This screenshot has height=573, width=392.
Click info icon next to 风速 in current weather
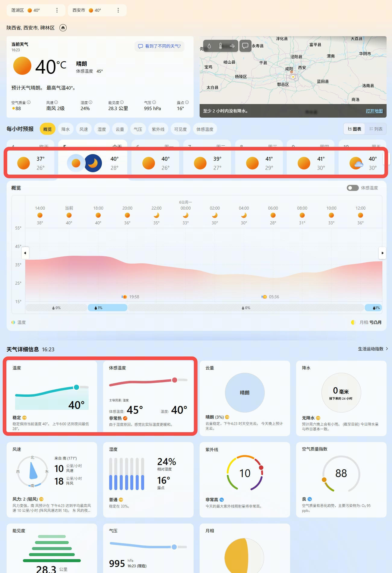coord(56,102)
